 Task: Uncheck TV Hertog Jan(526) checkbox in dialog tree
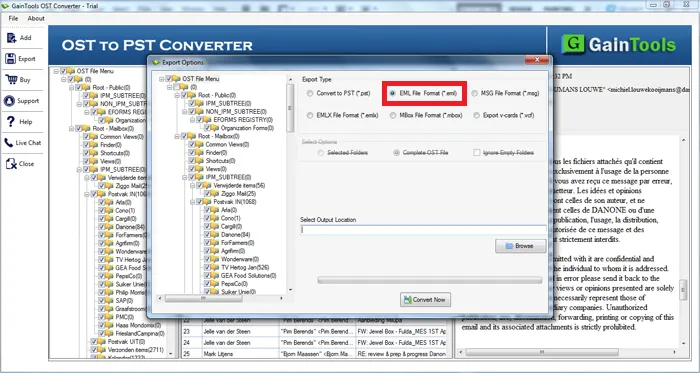(208, 268)
